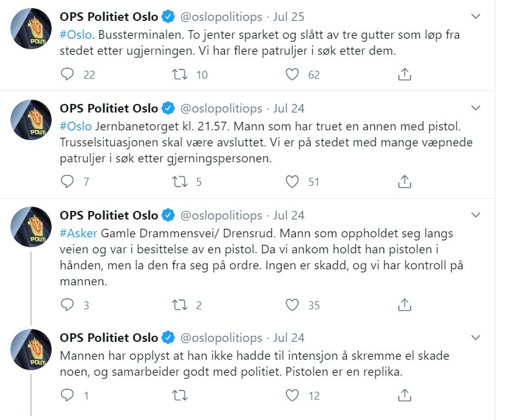Retweet the Jernbanetorget tweet

(181, 181)
